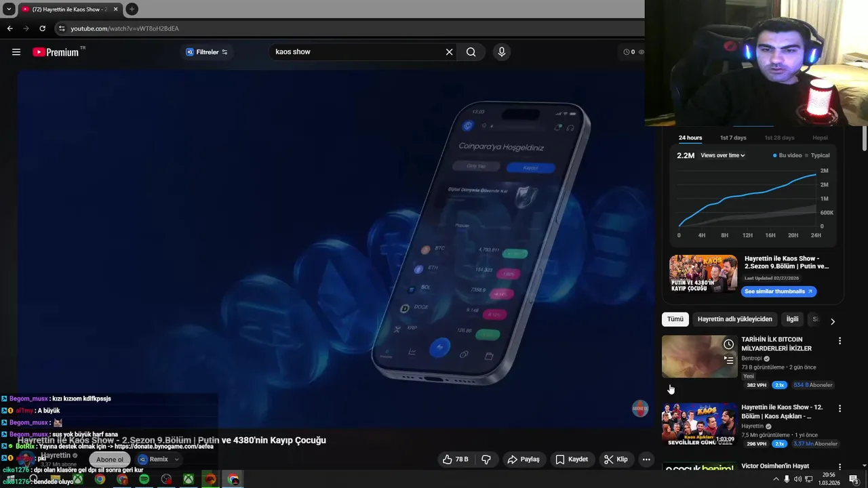Open the Filtreler filter options
Image resolution: width=868 pixels, height=488 pixels.
(x=207, y=52)
